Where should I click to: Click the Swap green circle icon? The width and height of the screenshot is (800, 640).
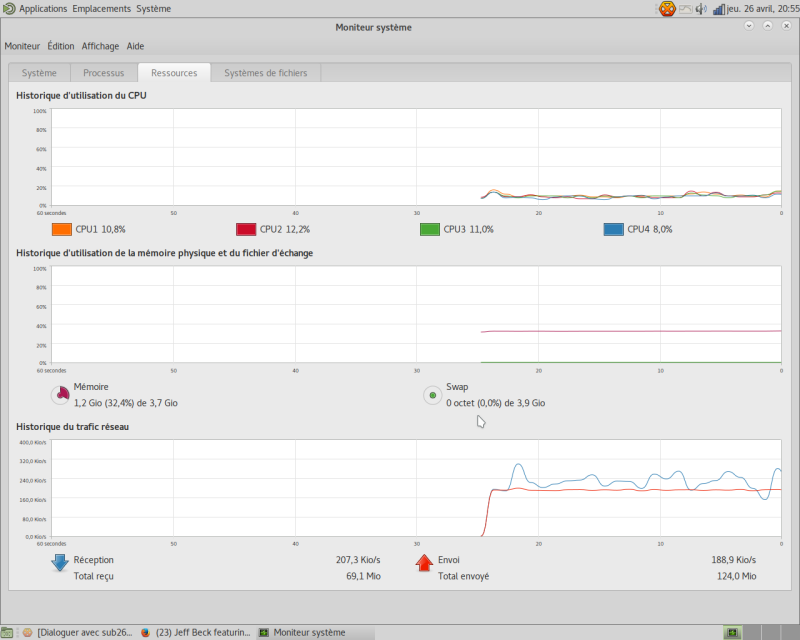(433, 395)
